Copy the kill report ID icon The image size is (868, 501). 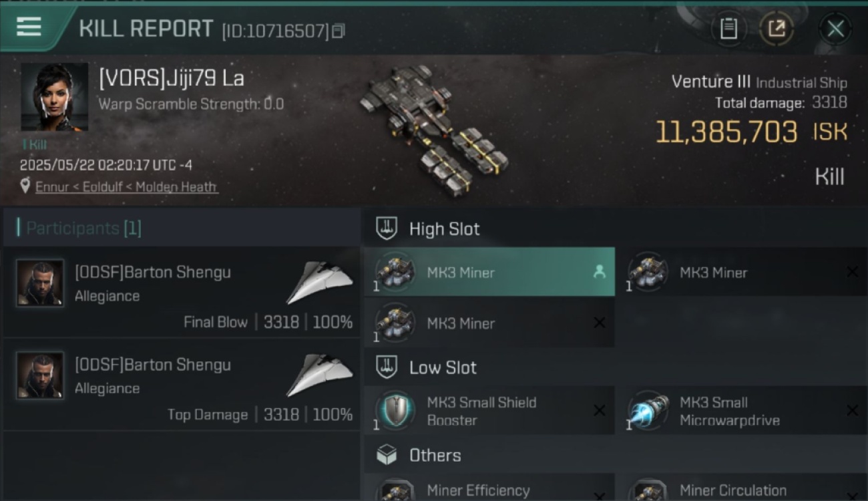pos(338,31)
